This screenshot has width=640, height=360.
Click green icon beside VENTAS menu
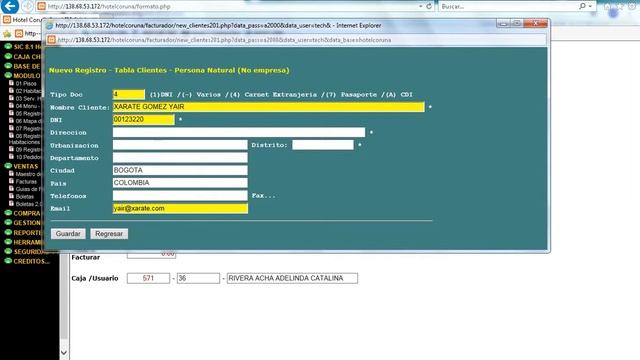tap(8, 166)
